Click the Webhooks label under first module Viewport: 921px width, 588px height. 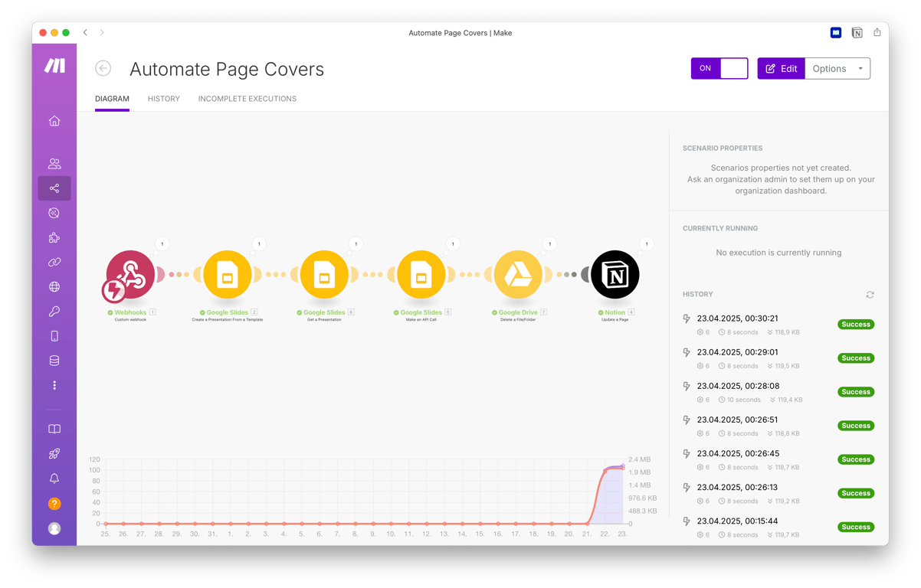pos(130,312)
